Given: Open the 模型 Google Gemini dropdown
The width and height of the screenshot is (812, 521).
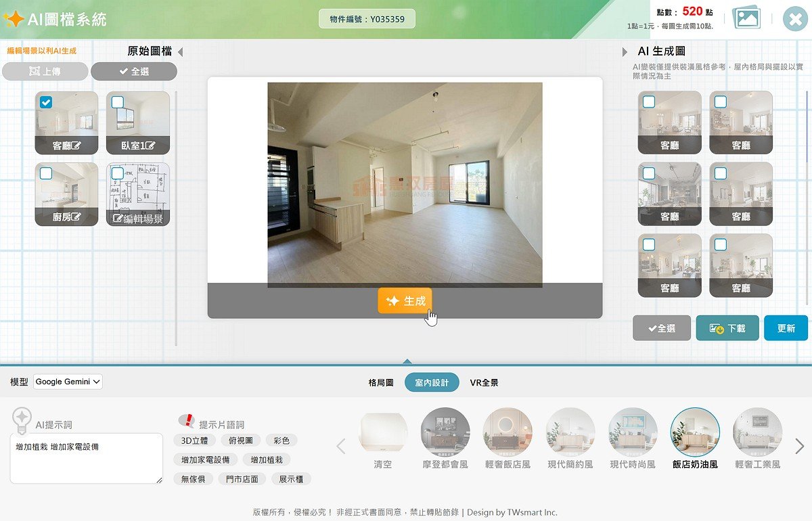Looking at the screenshot, I should pyautogui.click(x=68, y=382).
